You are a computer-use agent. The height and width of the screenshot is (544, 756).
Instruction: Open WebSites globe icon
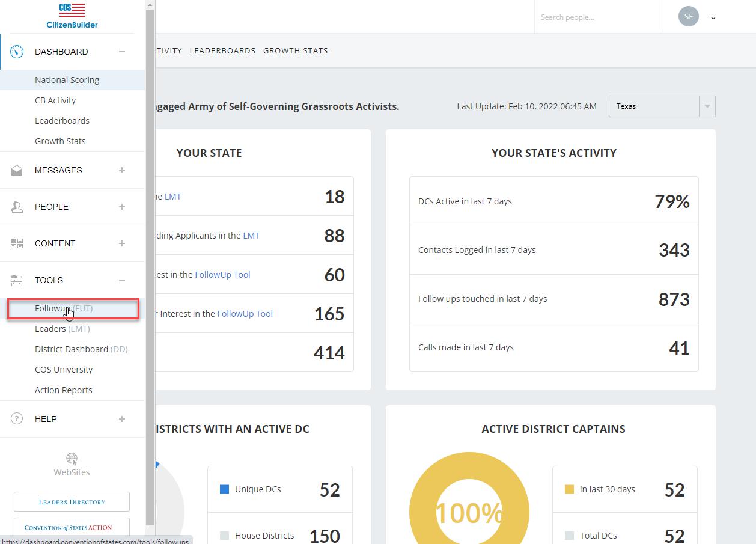[x=72, y=460]
